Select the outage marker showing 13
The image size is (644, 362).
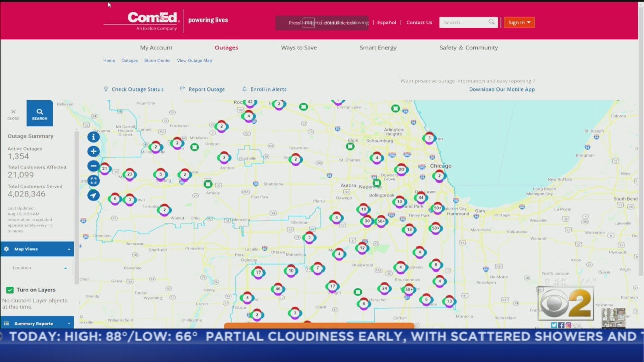(x=449, y=302)
